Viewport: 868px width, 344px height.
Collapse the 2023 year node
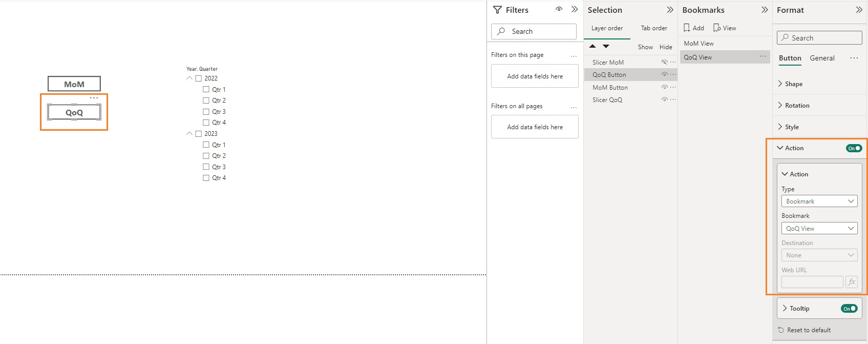pyautogui.click(x=189, y=134)
